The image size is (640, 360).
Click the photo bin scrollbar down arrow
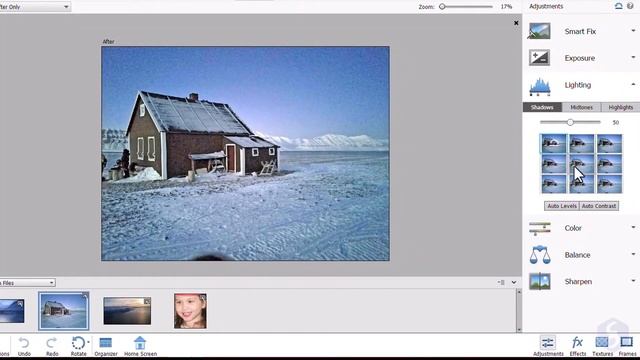pyautogui.click(x=519, y=329)
